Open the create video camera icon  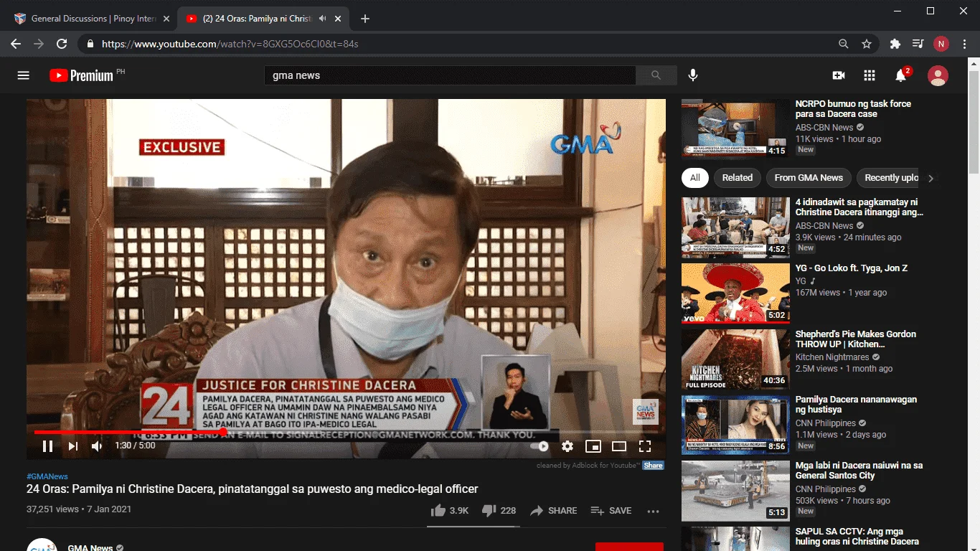(x=838, y=75)
